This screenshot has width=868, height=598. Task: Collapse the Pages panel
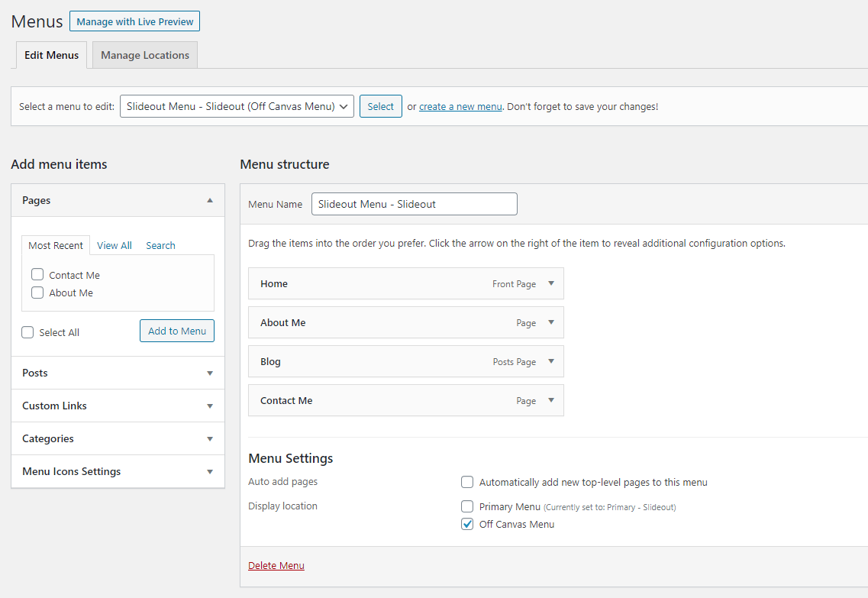click(210, 200)
